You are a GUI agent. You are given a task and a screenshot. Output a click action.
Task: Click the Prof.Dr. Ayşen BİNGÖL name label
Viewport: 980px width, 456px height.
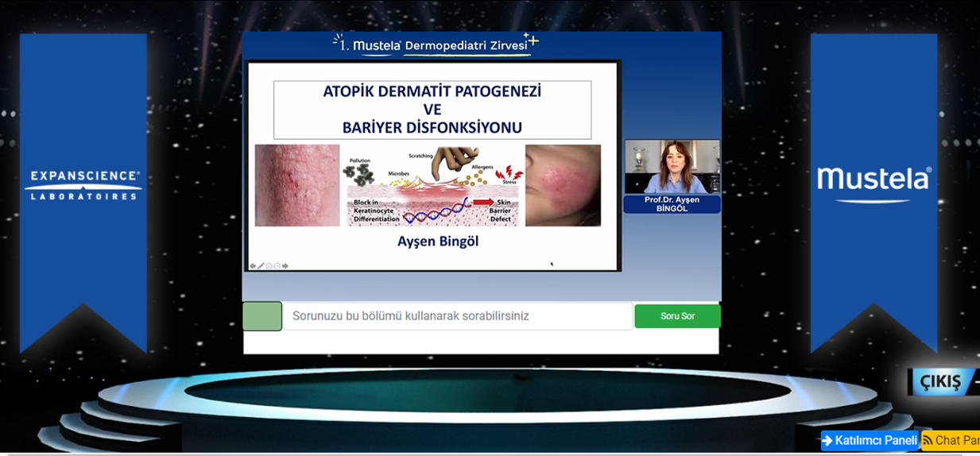pos(672,203)
